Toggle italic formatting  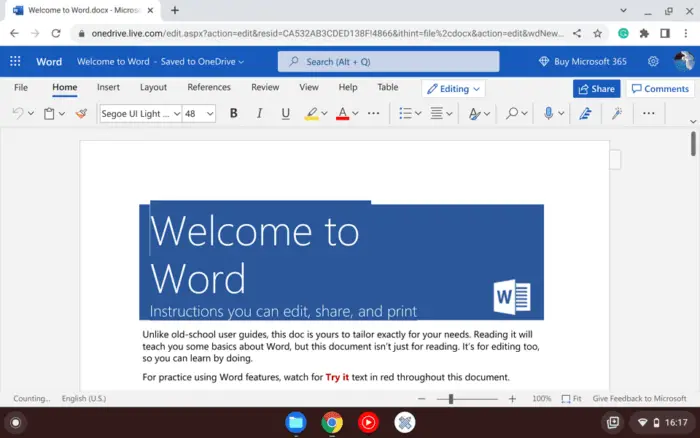(x=259, y=113)
